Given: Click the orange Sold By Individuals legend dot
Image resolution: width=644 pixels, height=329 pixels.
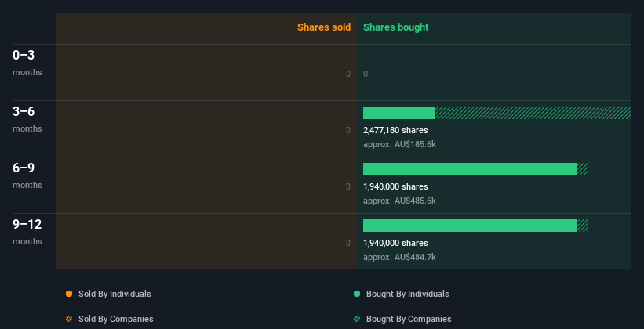Looking at the screenshot, I should coord(69,294).
